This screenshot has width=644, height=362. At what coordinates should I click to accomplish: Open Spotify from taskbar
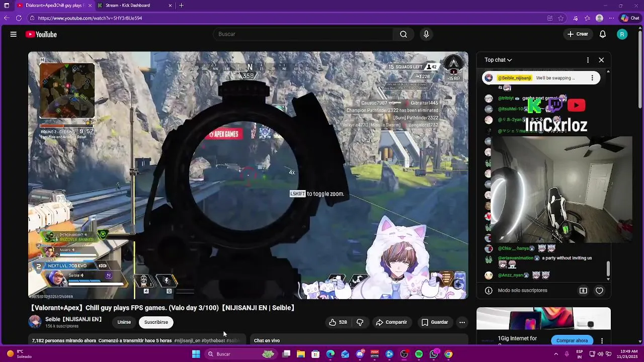click(x=419, y=354)
